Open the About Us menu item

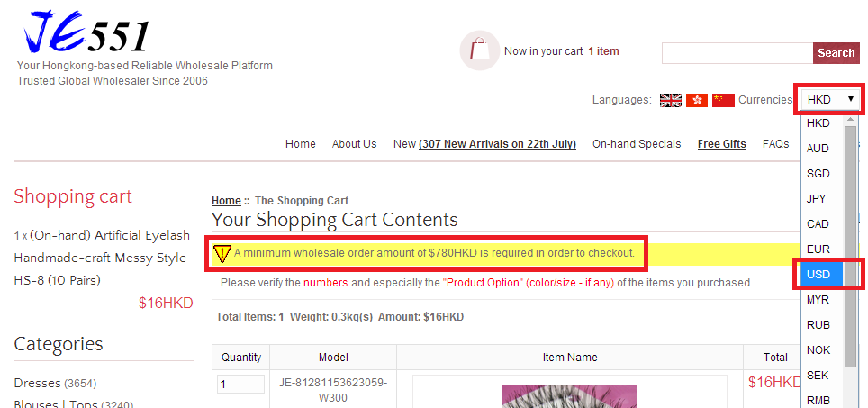[x=354, y=144]
